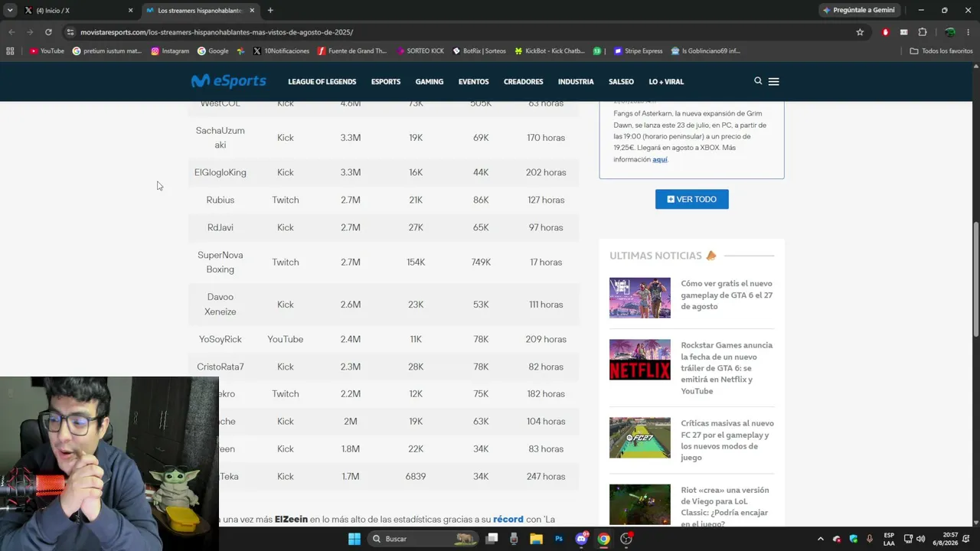980x551 pixels.
Task: Open the Google bookmark
Action: click(x=213, y=51)
